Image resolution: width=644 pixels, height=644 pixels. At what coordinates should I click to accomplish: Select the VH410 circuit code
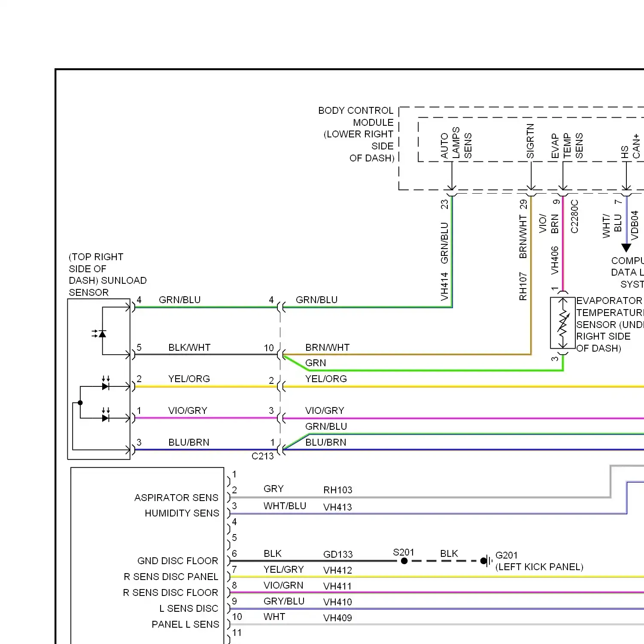click(338, 602)
